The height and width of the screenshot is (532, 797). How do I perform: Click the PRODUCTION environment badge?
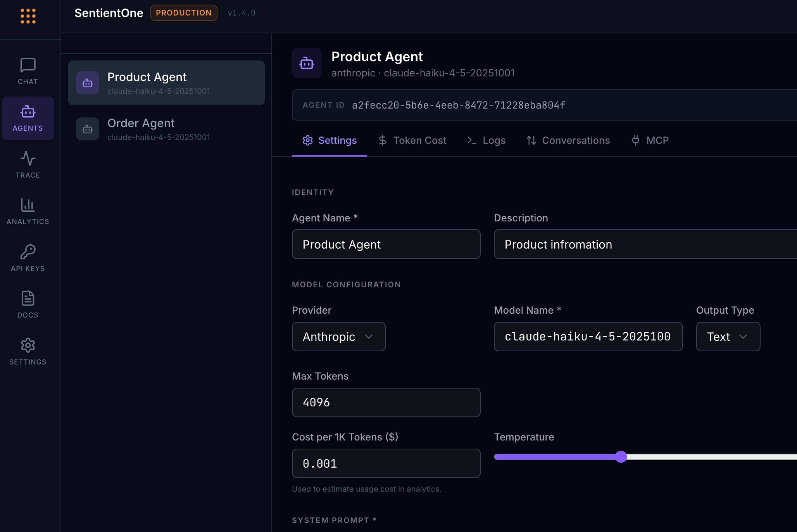[x=183, y=12]
